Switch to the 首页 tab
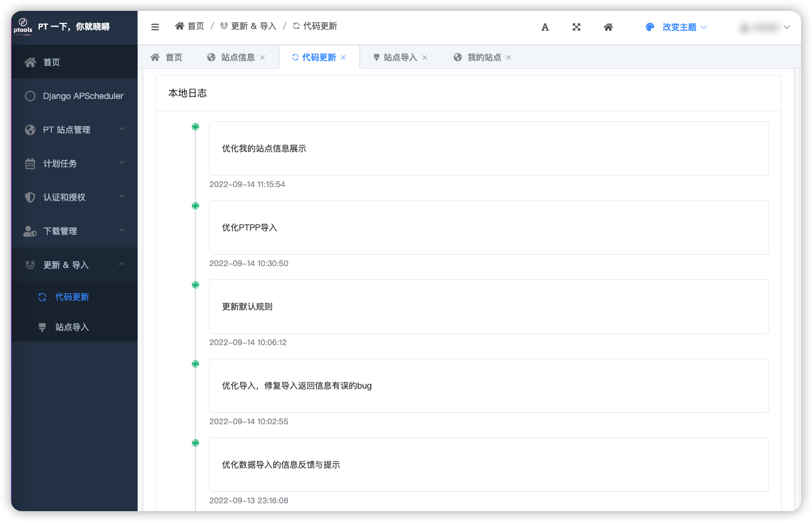Image resolution: width=812 pixels, height=522 pixels. pos(167,57)
